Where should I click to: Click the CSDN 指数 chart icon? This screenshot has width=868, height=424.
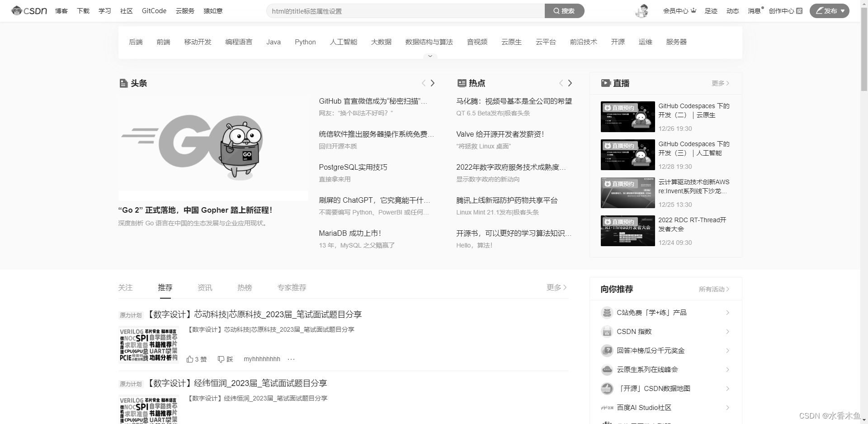pyautogui.click(x=607, y=332)
